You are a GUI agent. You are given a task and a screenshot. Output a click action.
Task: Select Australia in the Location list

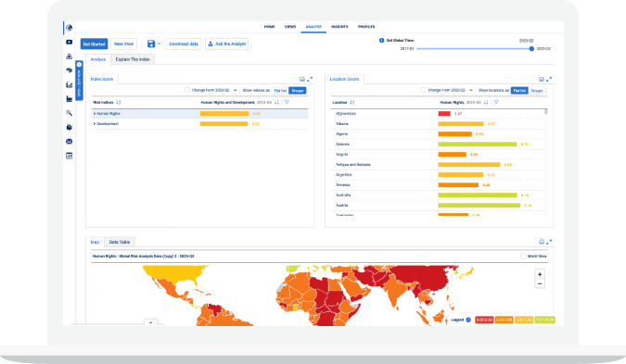click(x=343, y=195)
